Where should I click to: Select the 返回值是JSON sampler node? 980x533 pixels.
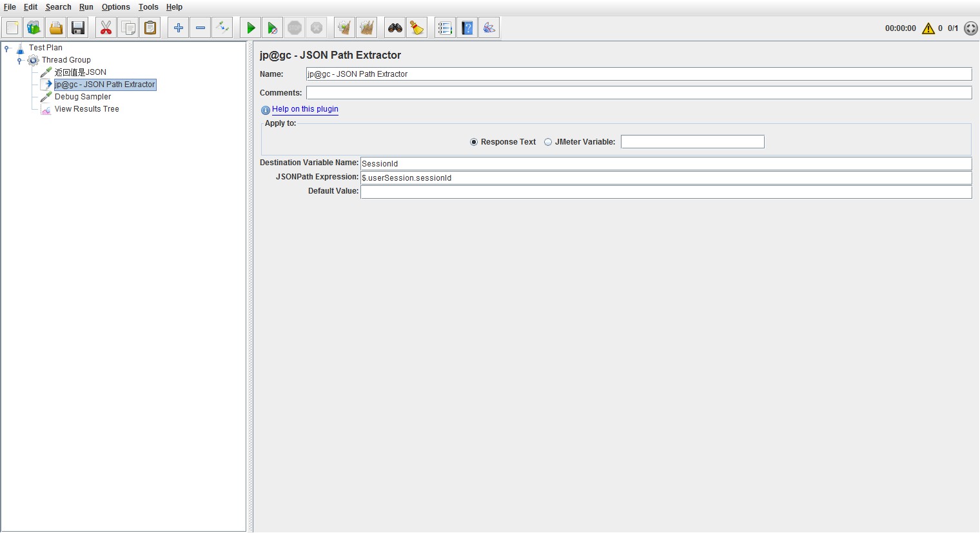[80, 72]
